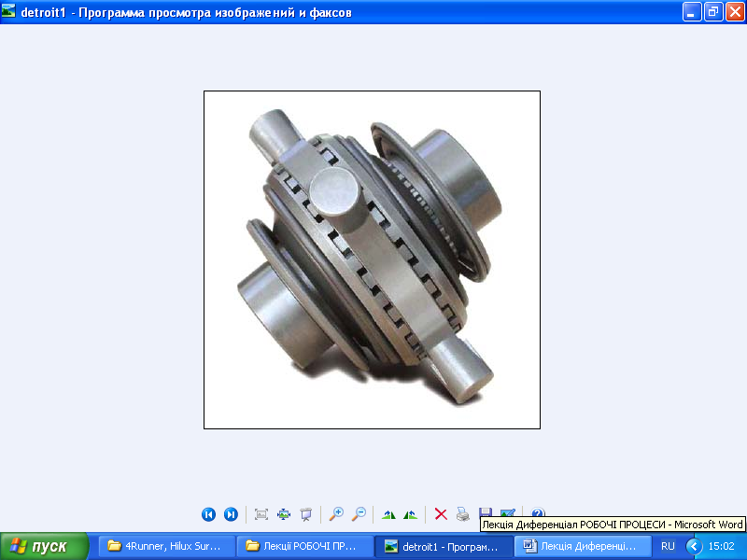Click the differential photo in viewer
Viewport: 747px width, 560px height.
(372, 259)
